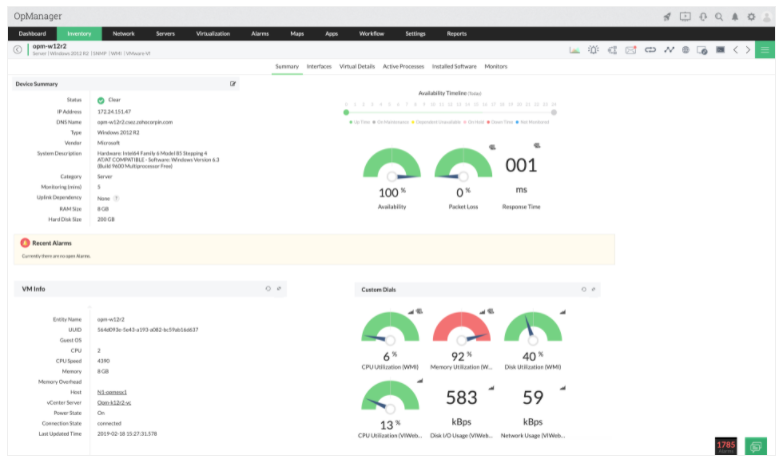784x464 pixels.
Task: Open the presentation screen icon in header
Action: [x=685, y=16]
